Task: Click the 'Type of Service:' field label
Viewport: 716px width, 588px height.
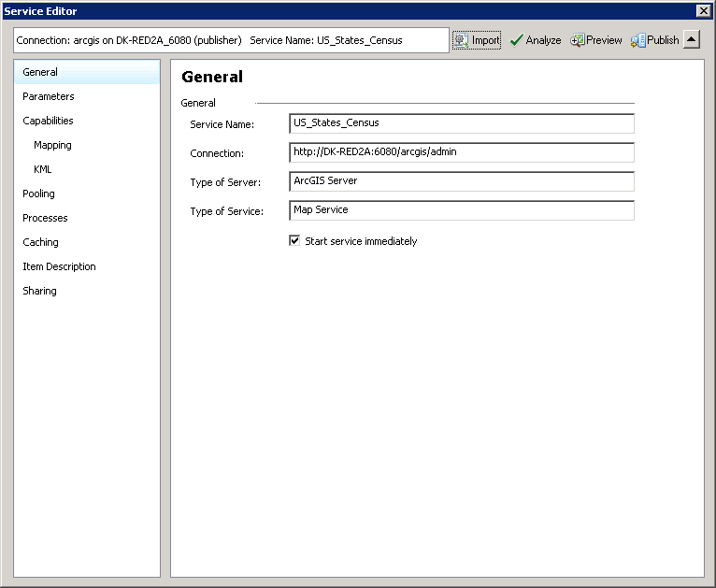Action: 226,211
